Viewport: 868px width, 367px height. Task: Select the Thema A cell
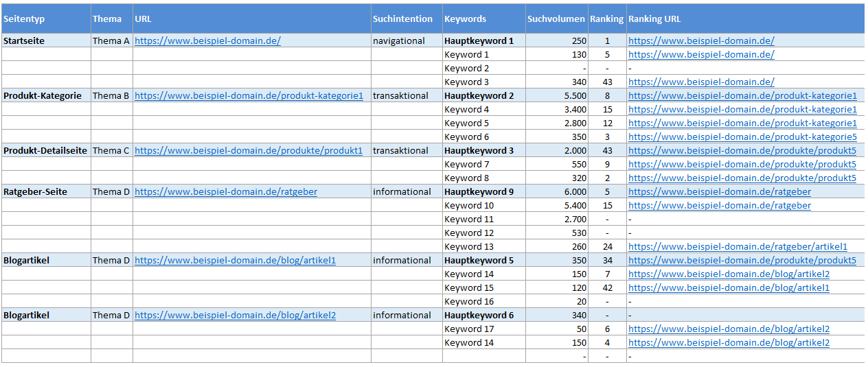tap(112, 40)
